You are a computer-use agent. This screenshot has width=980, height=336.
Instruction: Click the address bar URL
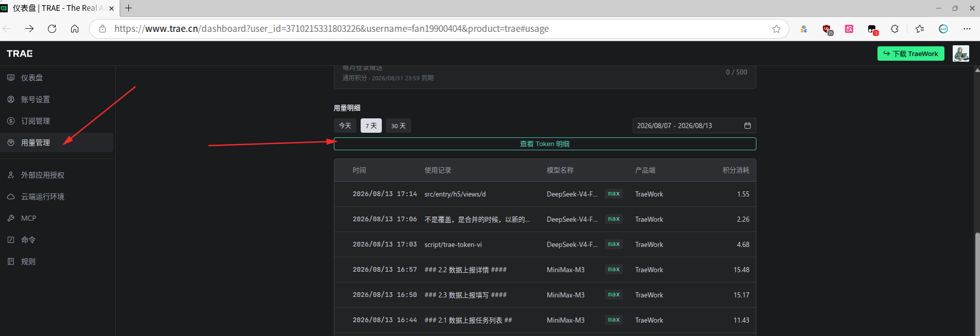pos(331,29)
